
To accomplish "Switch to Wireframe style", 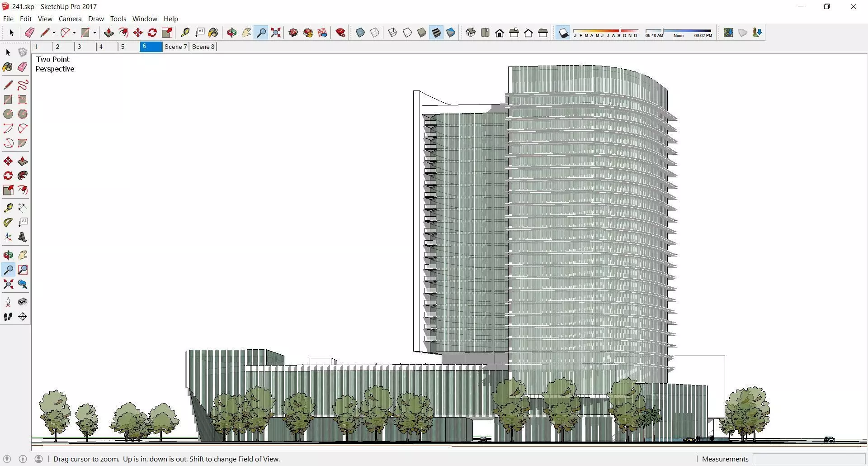I will [392, 33].
